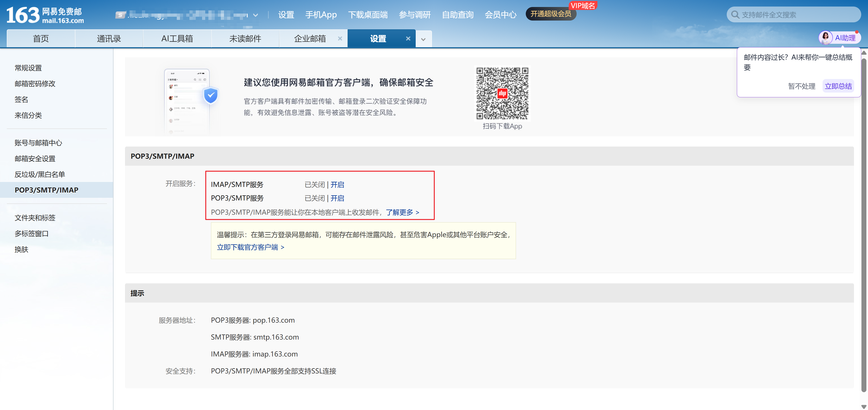Open 反垃圾/黑白名单 in the sidebar
This screenshot has height=410, width=868.
coord(40,175)
